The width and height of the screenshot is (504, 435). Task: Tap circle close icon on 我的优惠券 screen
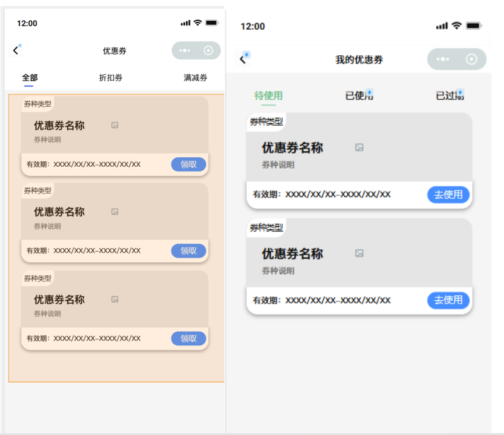pyautogui.click(x=471, y=59)
